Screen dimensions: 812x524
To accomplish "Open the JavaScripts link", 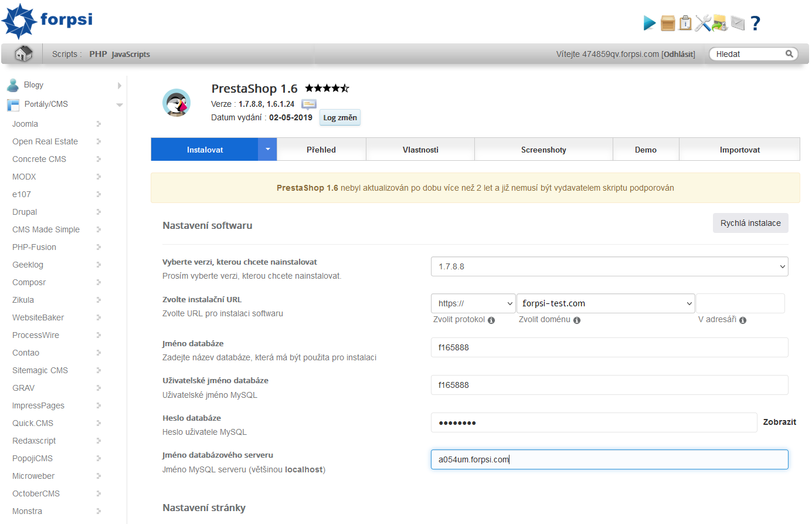I will point(131,54).
